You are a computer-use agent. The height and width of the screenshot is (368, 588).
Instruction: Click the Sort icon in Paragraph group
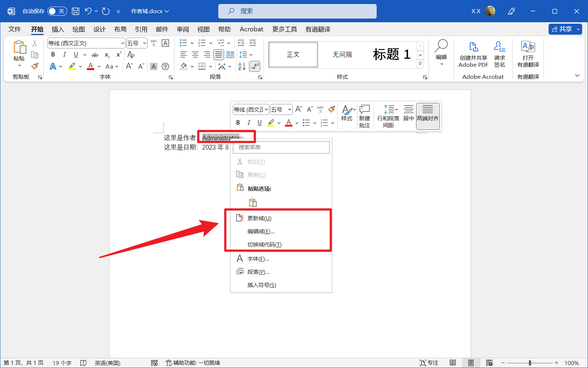[241, 66]
